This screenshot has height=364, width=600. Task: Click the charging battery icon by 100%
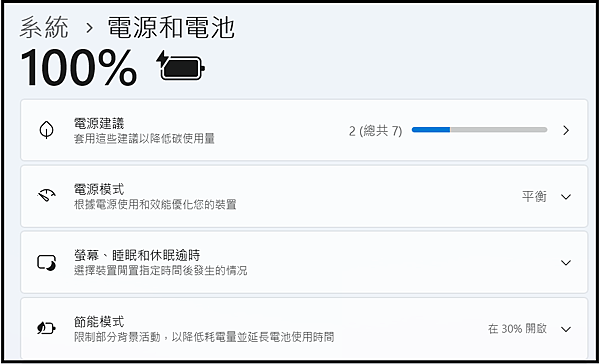coord(181,65)
